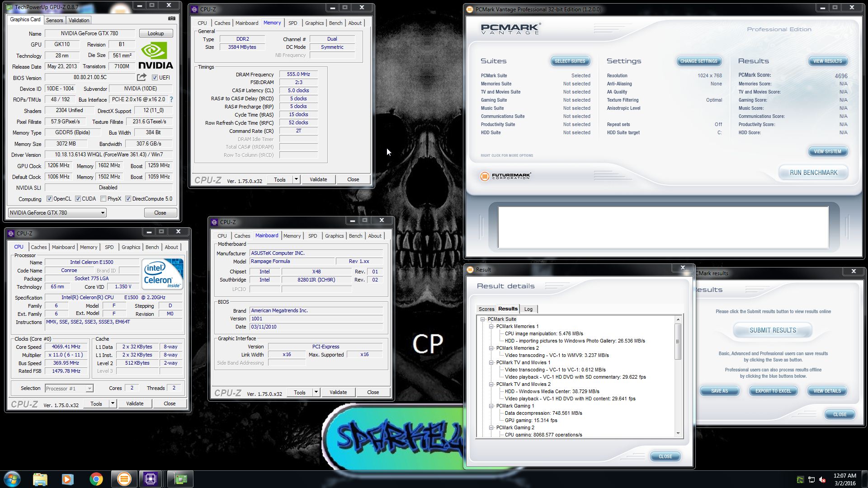Collapse the PCMark Suite tree node
The width and height of the screenshot is (868, 488).
482,319
